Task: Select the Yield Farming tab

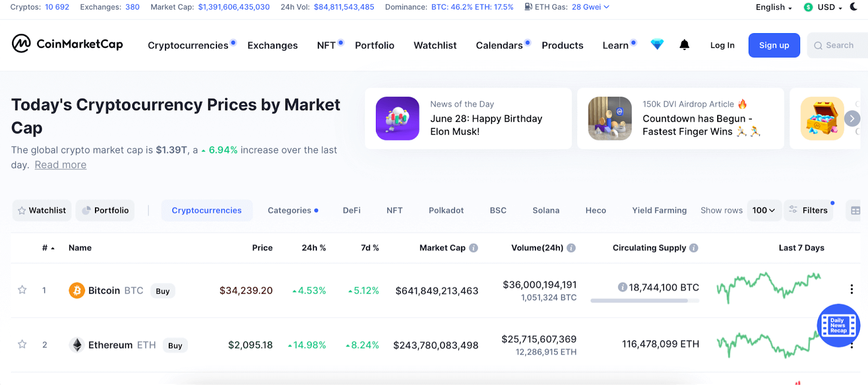Action: 659,210
